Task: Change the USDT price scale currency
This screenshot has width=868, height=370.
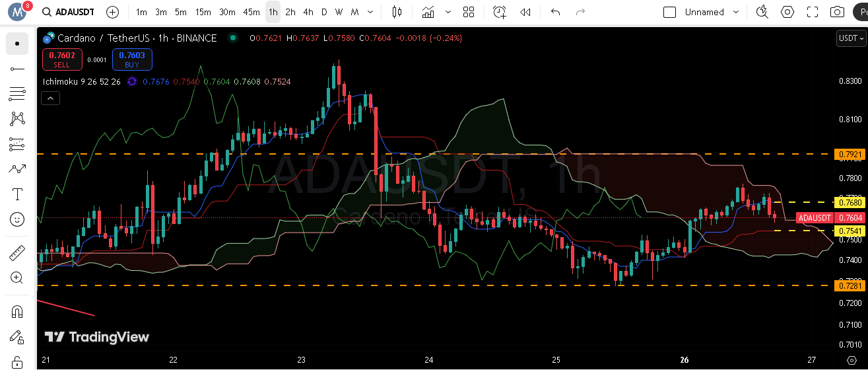Action: 850,38
